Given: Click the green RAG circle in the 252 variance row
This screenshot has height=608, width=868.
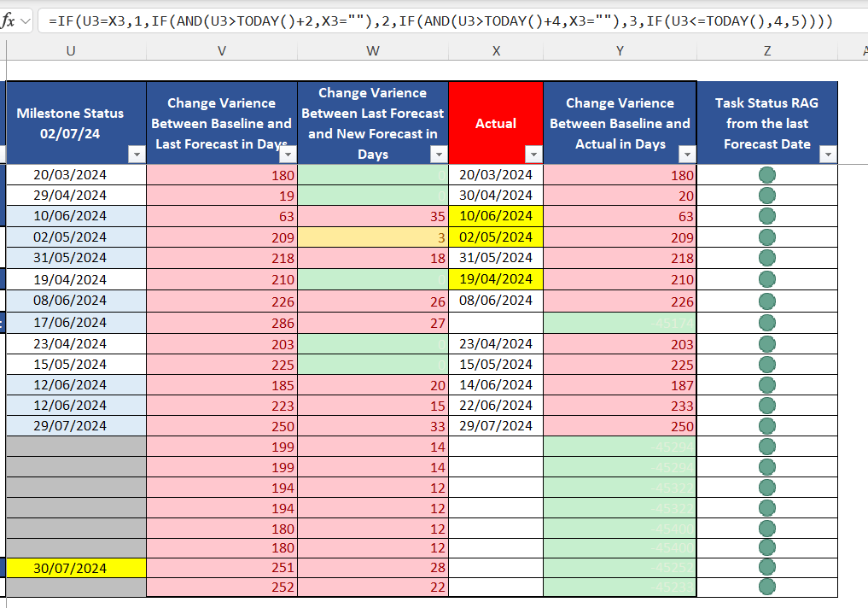Looking at the screenshot, I should (x=766, y=587).
